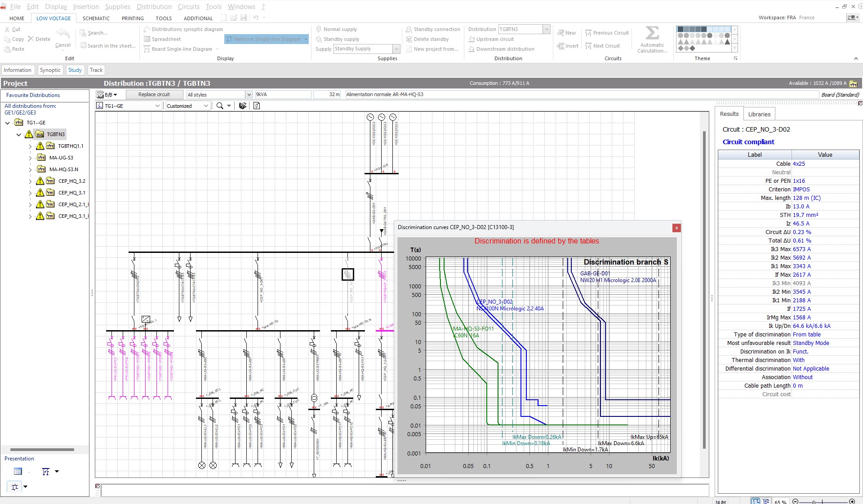Collapse the TGBTN3 tree node

coord(18,134)
